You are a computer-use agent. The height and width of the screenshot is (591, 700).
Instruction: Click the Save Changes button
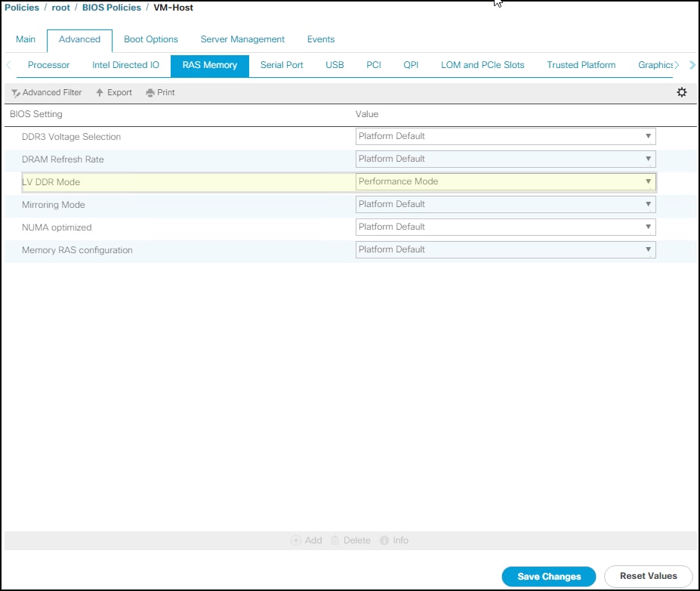(548, 576)
